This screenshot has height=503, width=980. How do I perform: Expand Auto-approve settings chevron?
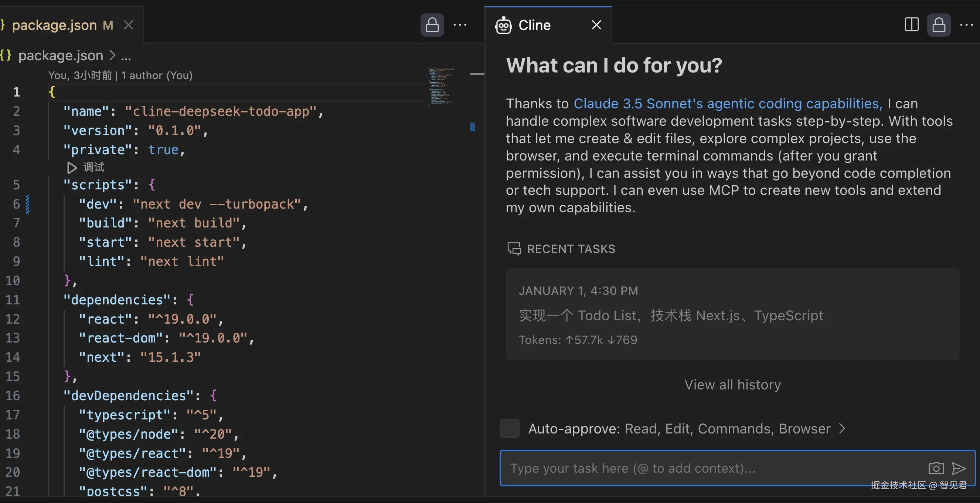tap(842, 428)
